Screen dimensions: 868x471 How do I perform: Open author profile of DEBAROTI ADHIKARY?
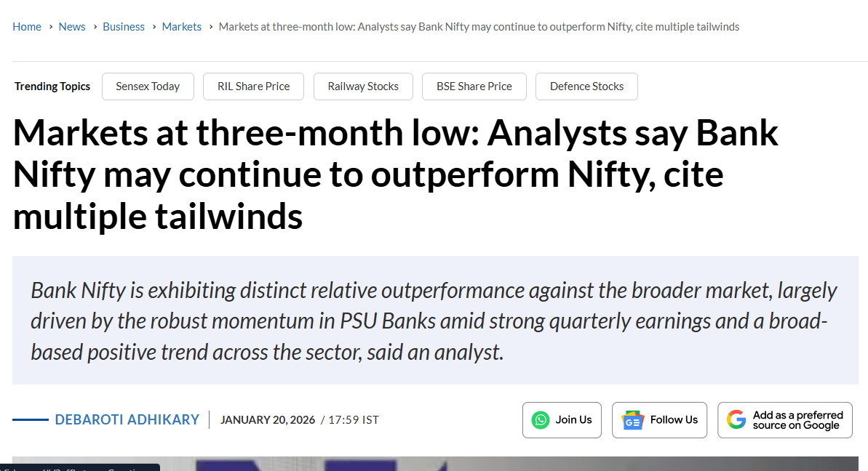[127, 419]
